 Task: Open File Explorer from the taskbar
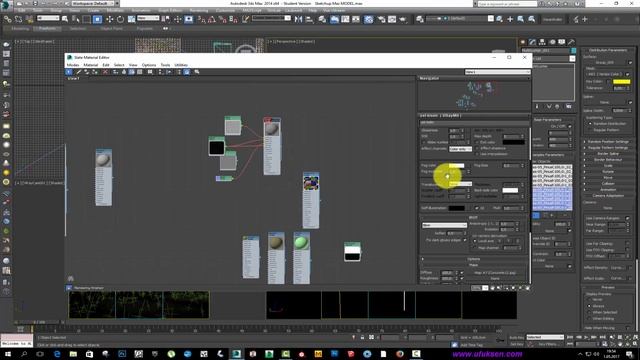click(73, 354)
